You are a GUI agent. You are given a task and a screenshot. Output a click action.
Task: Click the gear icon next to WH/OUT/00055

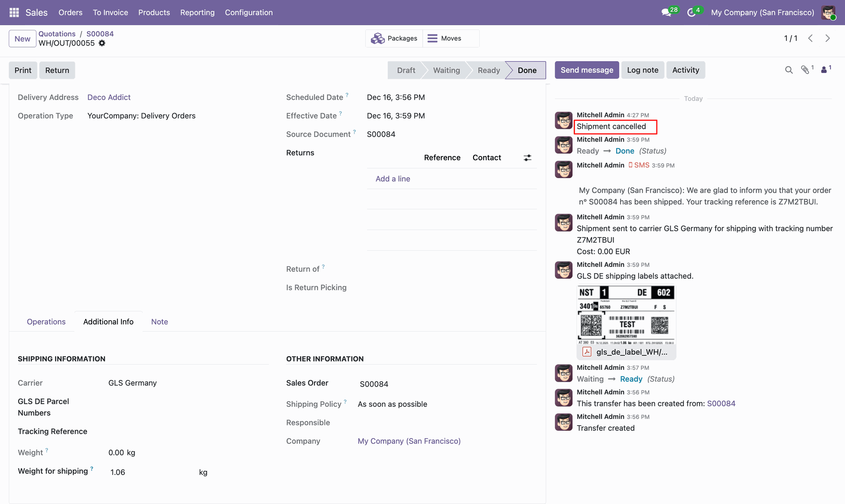(x=102, y=43)
